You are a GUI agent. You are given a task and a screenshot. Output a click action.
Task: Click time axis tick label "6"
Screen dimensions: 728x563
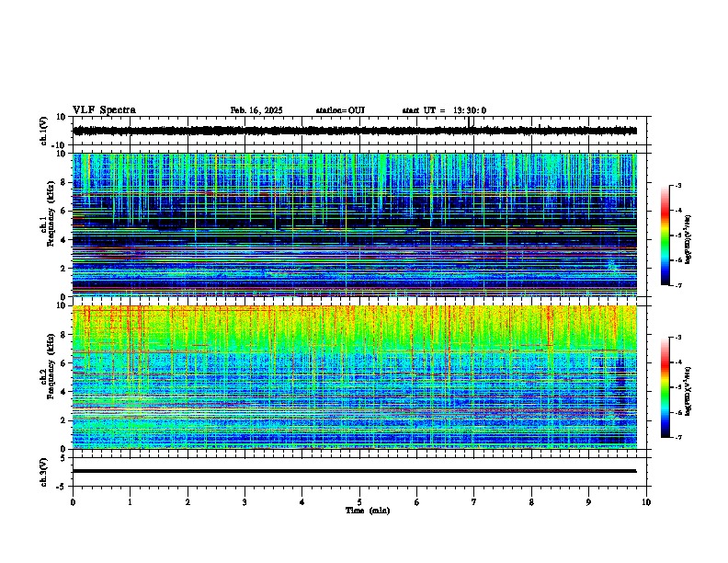417,502
